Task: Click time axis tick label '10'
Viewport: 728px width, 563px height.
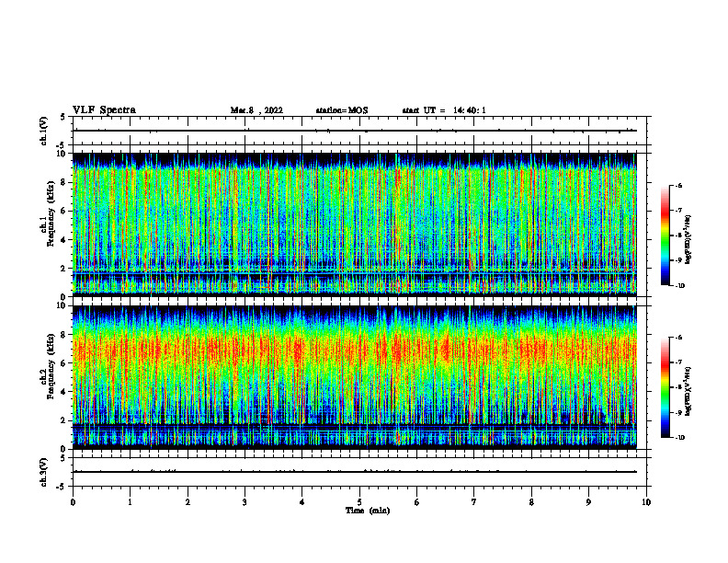Action: coord(646,502)
